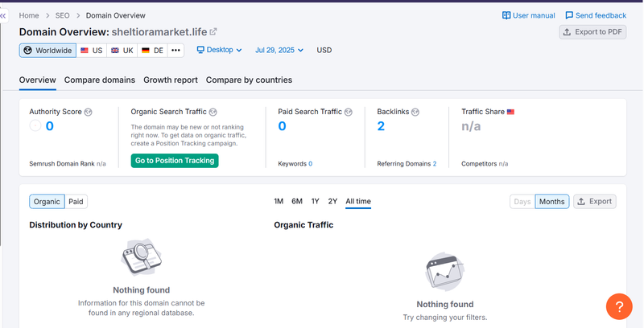Toggle chart granularity to Days
The image size is (644, 328).
(x=522, y=201)
